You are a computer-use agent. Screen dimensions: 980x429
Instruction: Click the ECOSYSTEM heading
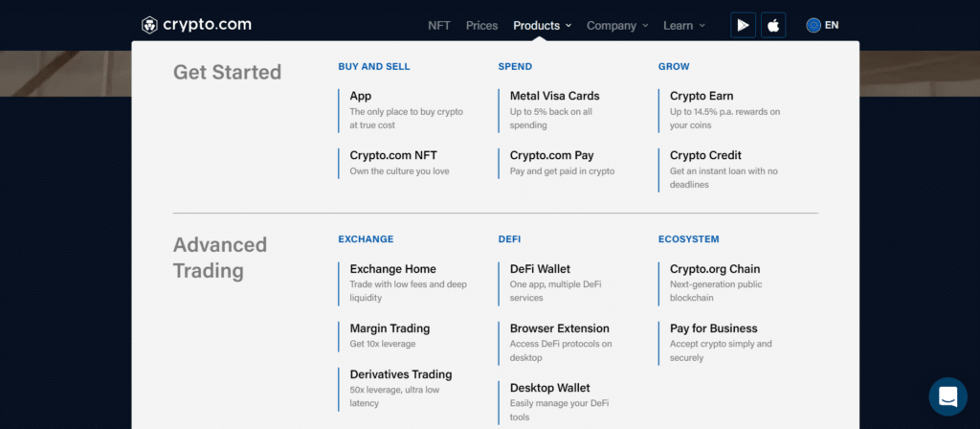pyautogui.click(x=688, y=238)
